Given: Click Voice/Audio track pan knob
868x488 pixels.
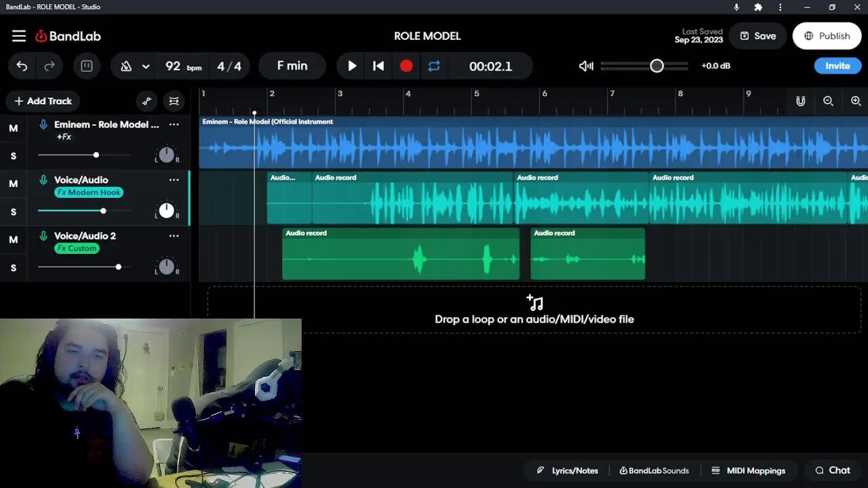Looking at the screenshot, I should click(x=166, y=211).
